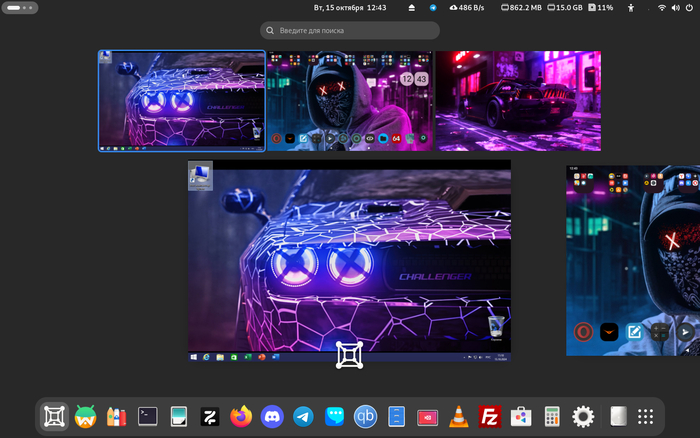Open the blue chat bubble app
This screenshot has width=700, height=438.
coord(334,417)
